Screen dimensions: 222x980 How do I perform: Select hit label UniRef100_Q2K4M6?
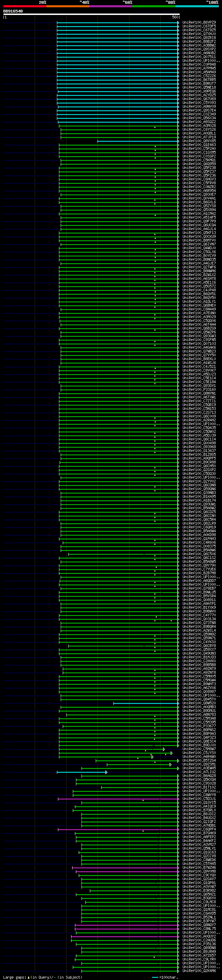tap(199, 971)
